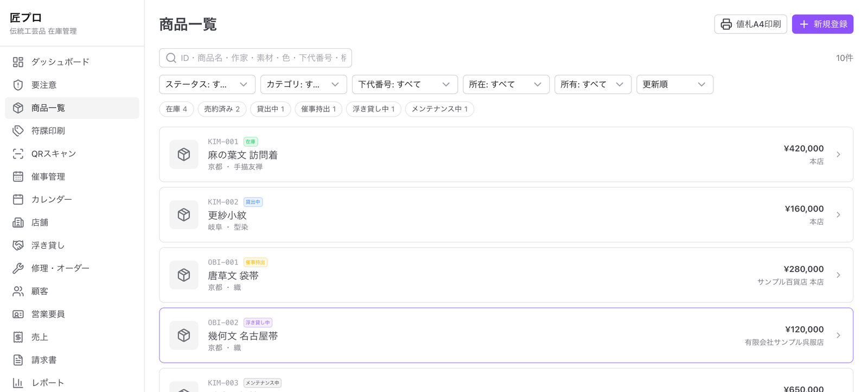The image size is (868, 392).
Task: Click the ID card icon beside 営業要員
Action: coord(18,314)
